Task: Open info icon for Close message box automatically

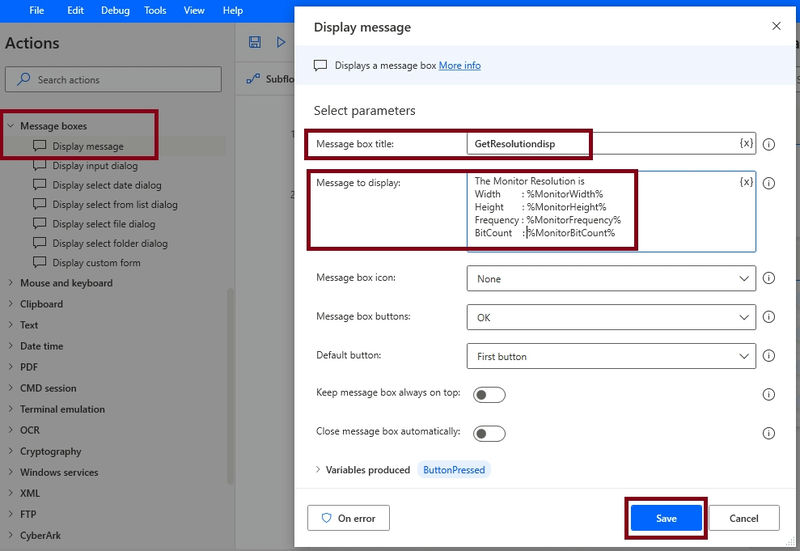Action: click(768, 433)
